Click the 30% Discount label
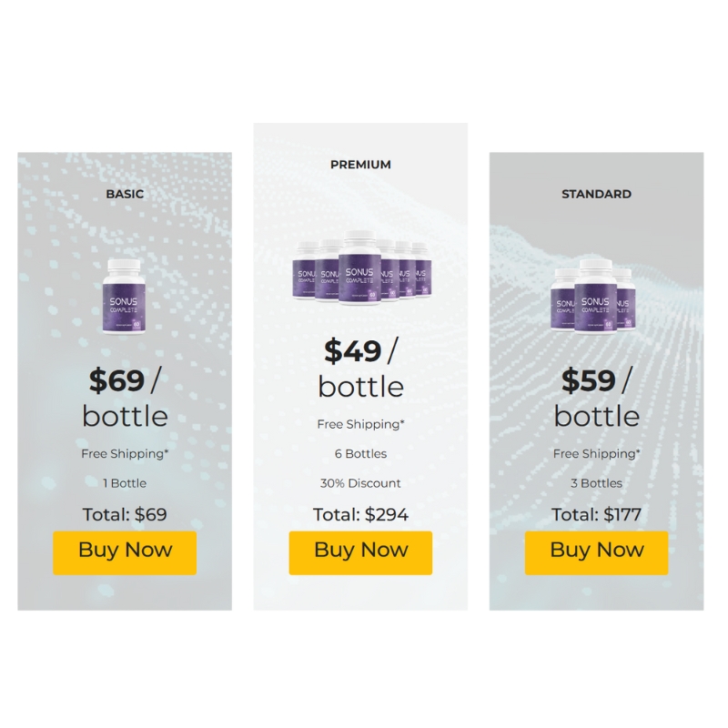Viewport: 728px width, 728px height. point(360,483)
